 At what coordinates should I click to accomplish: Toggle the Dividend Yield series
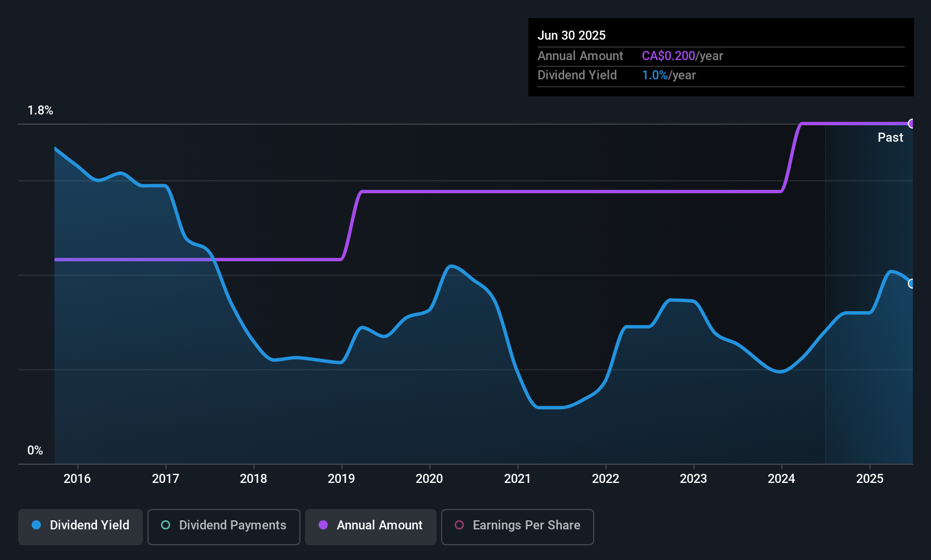[81, 527]
